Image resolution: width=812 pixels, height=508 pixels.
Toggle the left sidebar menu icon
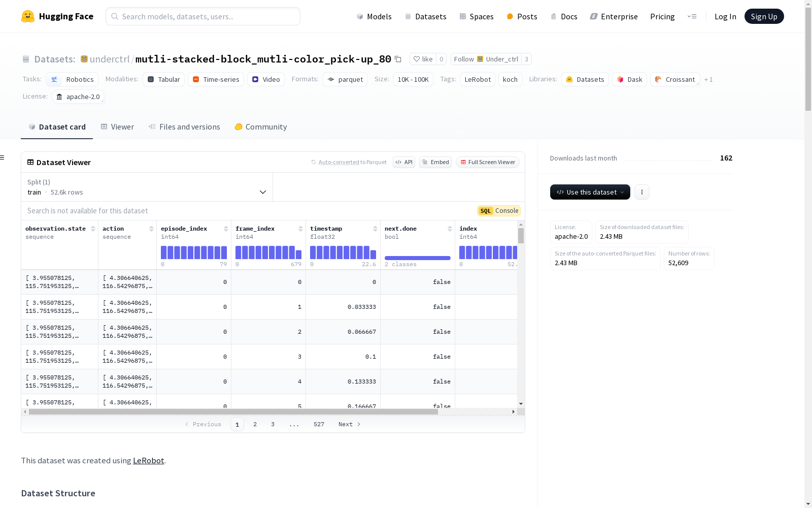click(3, 157)
